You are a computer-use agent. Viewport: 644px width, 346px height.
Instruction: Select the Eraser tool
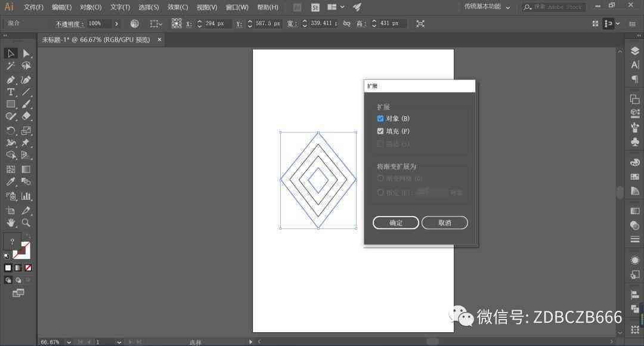26,117
